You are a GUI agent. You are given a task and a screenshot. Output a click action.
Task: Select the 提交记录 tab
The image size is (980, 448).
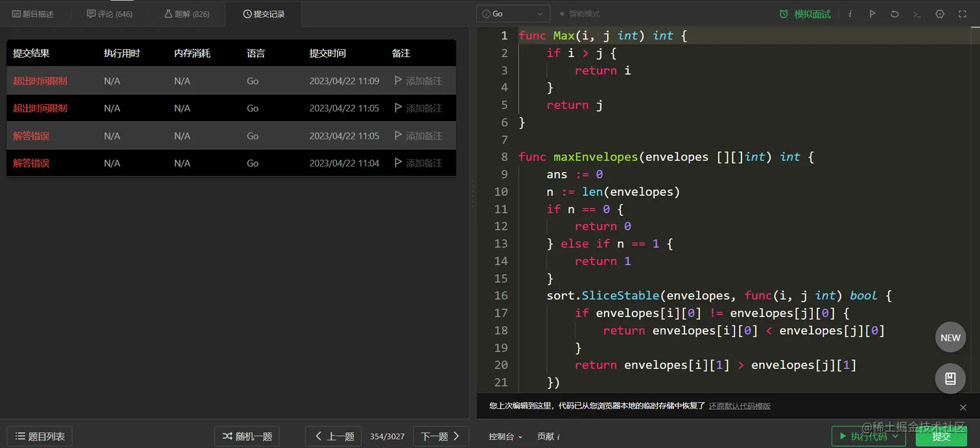pos(264,14)
